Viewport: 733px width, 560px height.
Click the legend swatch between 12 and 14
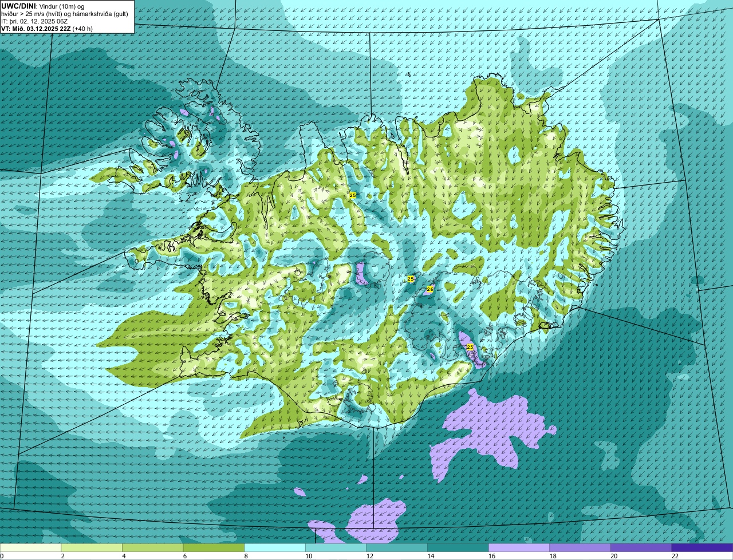397,547
